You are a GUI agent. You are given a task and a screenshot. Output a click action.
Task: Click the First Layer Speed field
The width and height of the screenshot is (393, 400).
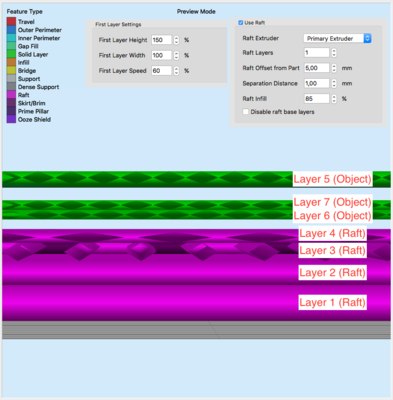162,71
